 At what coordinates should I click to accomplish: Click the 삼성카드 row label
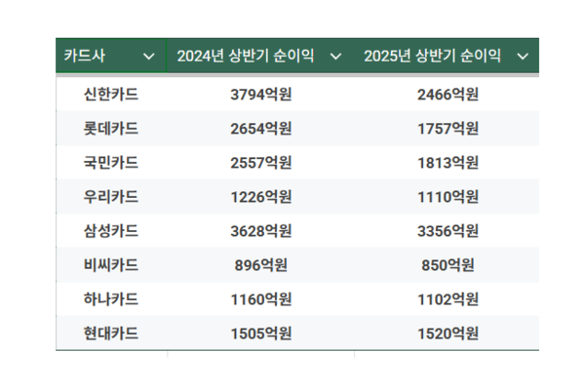(111, 231)
